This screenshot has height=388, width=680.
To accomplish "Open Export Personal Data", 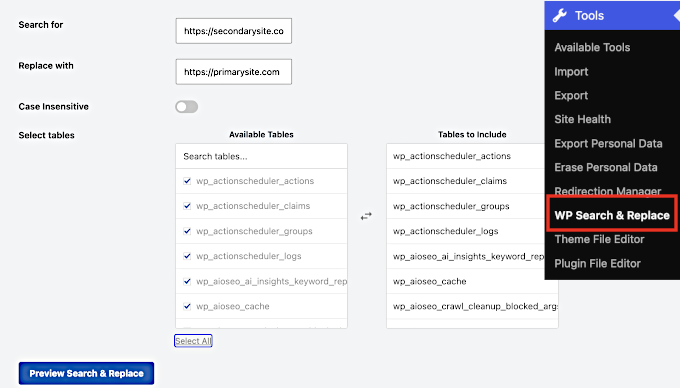I will point(608,143).
